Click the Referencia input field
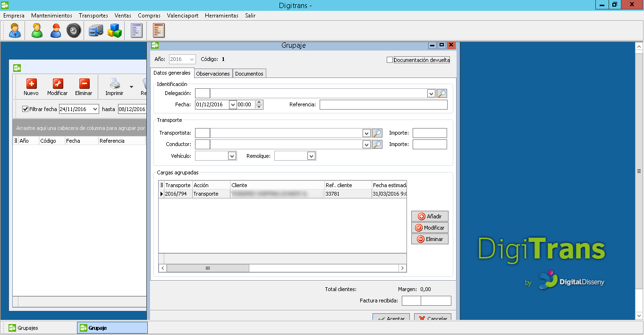The width and height of the screenshot is (644, 335). (383, 105)
